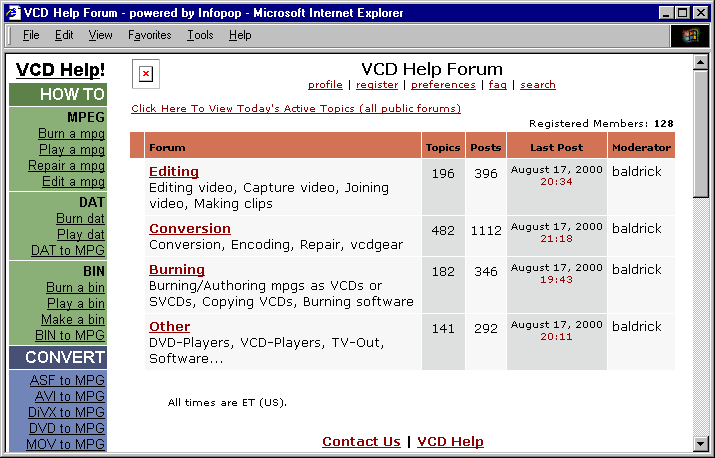Click the Contact Us link
715x458 pixels.
(361, 442)
